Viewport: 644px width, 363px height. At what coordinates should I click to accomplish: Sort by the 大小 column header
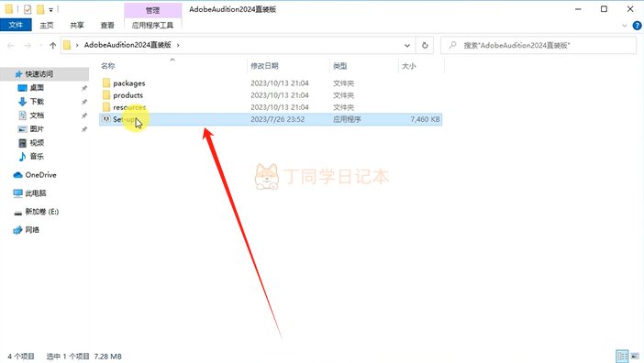tap(408, 66)
